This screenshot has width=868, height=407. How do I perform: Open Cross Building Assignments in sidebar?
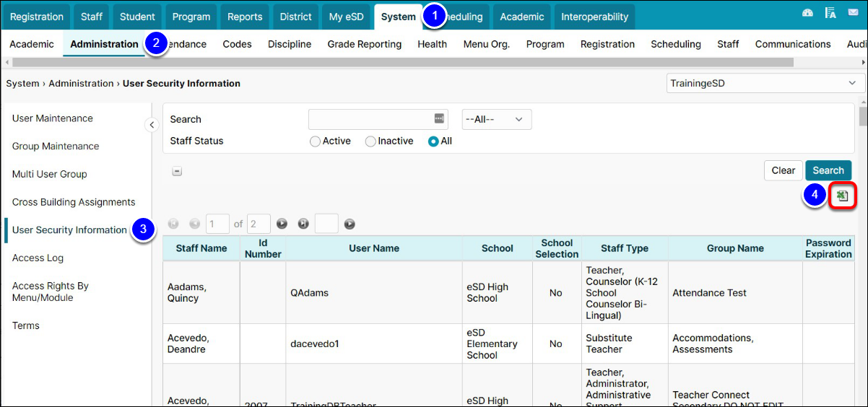pyautogui.click(x=74, y=202)
